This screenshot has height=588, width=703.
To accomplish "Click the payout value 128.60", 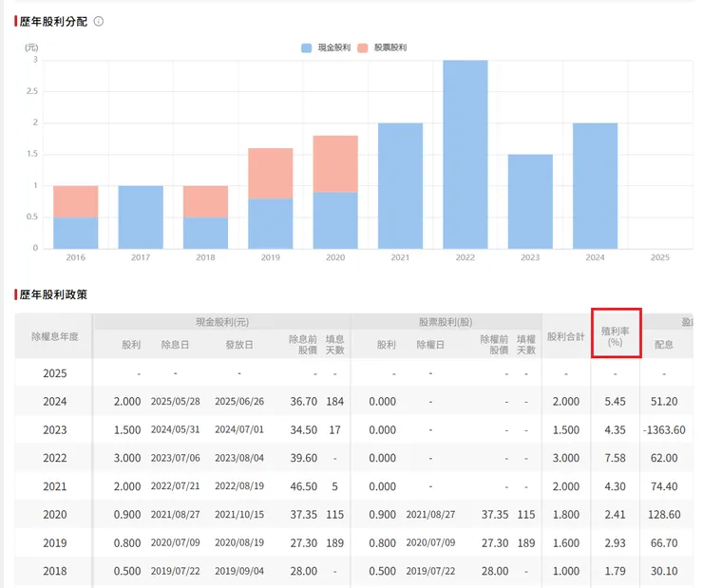I will [664, 515].
